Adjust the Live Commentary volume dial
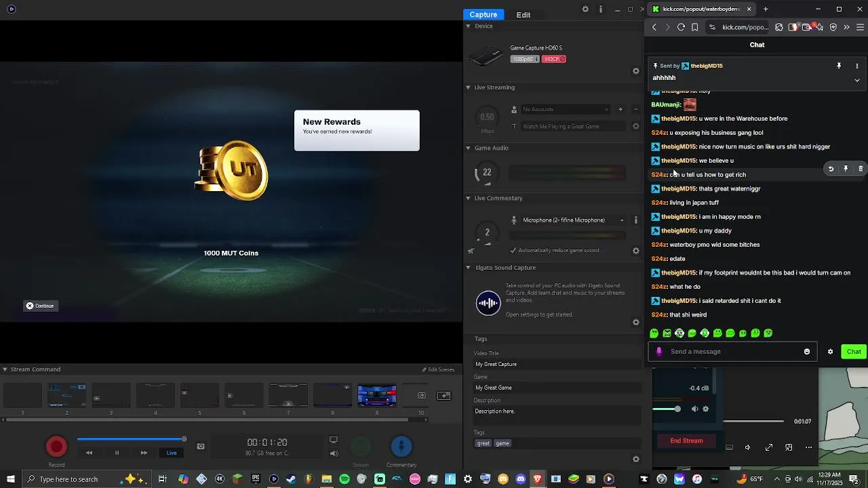 [487, 232]
